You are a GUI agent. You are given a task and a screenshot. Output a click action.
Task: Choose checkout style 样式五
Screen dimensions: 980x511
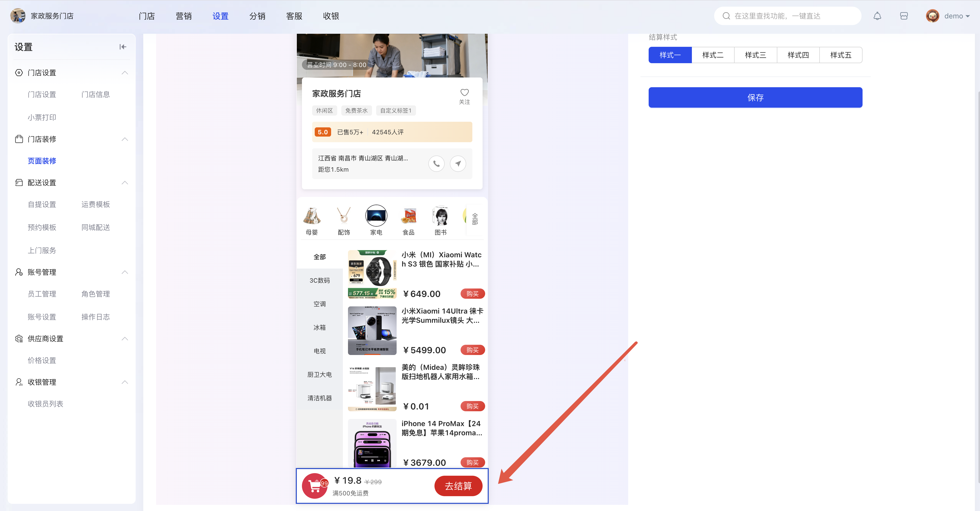[x=840, y=55]
